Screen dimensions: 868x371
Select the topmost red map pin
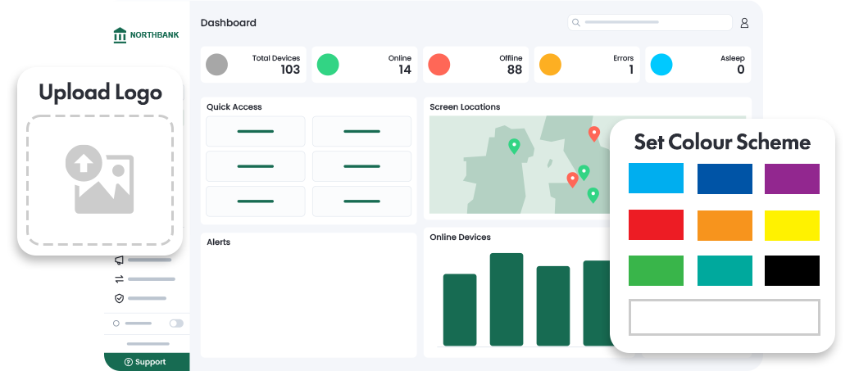[594, 133]
